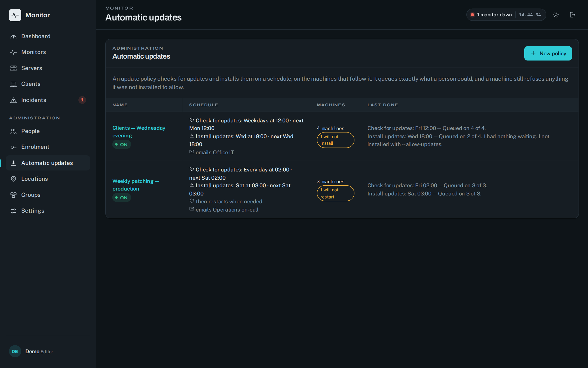Open the Clients — Wednesday evening policy

click(139, 132)
